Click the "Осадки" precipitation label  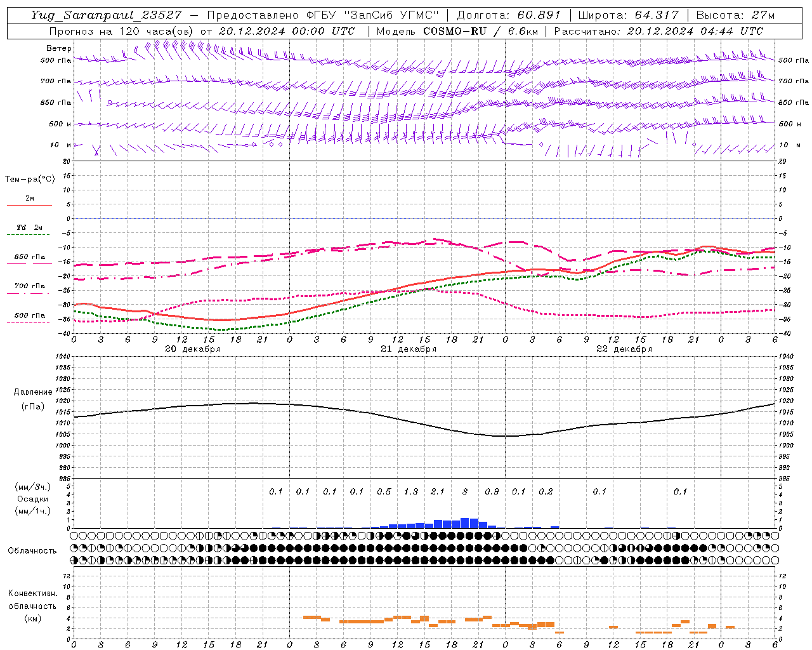pyautogui.click(x=33, y=499)
